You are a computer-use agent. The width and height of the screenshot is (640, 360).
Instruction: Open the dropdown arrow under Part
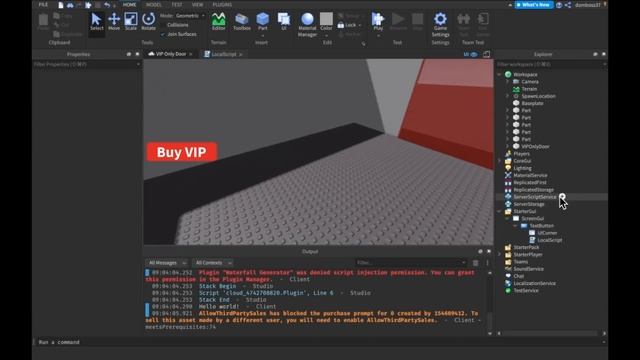click(x=262, y=36)
